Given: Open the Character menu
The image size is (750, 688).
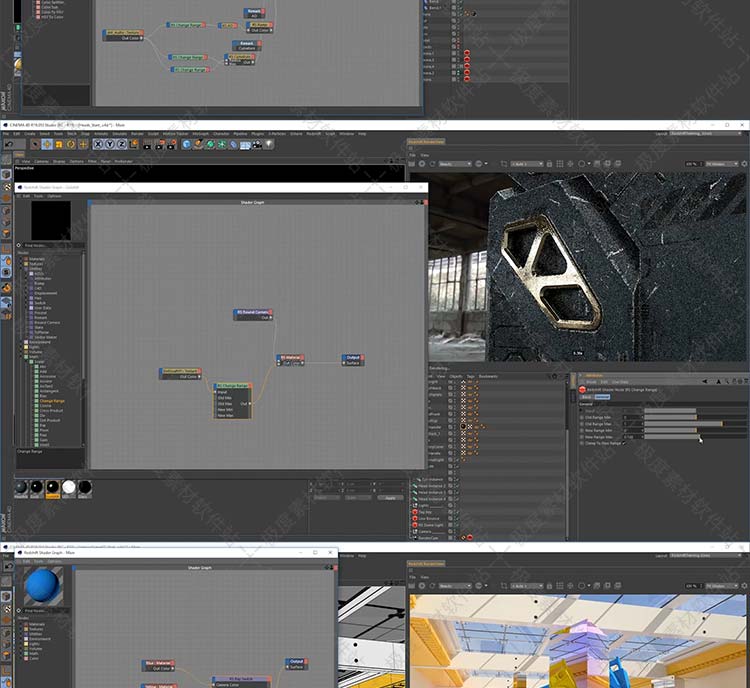Looking at the screenshot, I should [221, 133].
